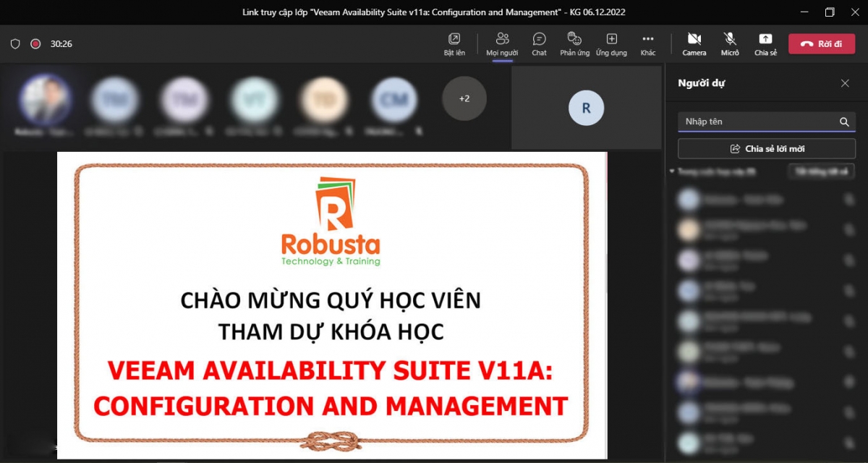Leave the meeting with Rời đi
868x463 pixels.
[x=822, y=43]
